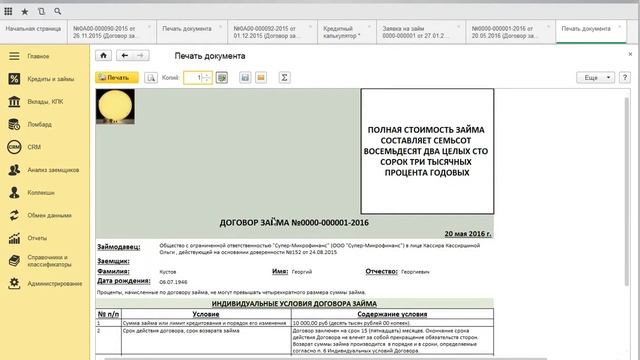Click the sum (Σ) icon
This screenshot has height=360, width=640.
click(x=284, y=78)
